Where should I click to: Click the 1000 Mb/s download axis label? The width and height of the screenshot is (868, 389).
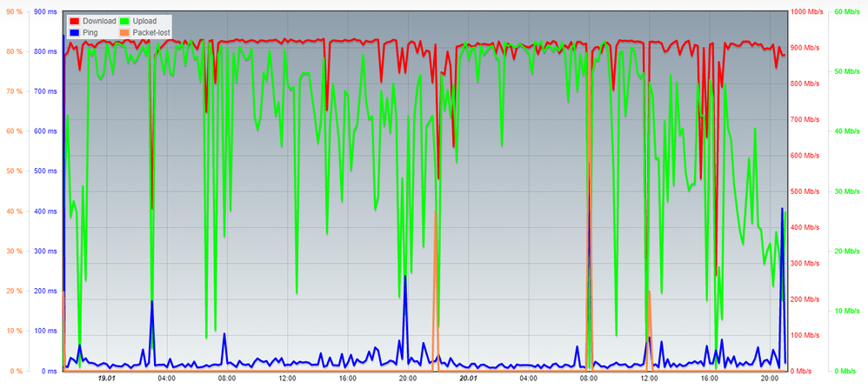[805, 11]
